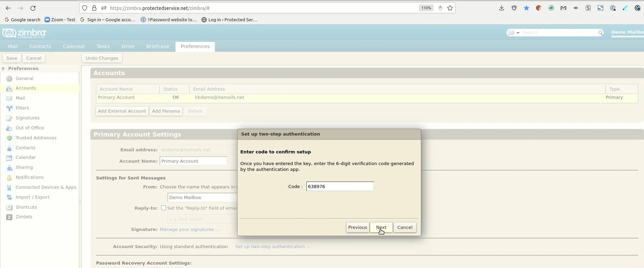Open the Zoom - Test bookmark
This screenshot has width=644, height=268.
point(60,20)
